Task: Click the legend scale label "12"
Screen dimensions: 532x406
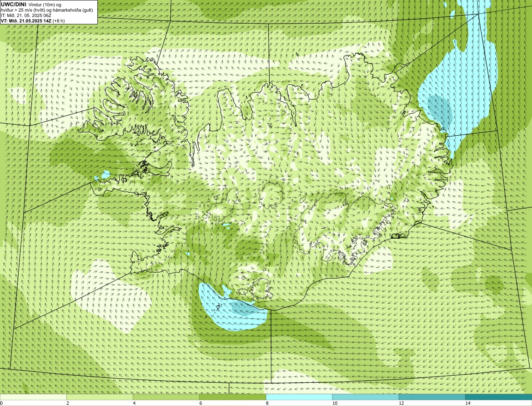Action: coord(401,403)
